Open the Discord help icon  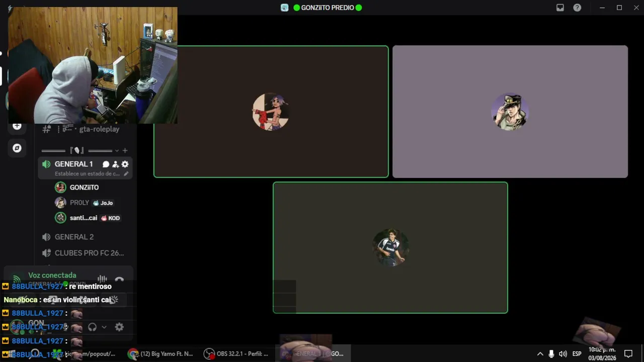point(577,8)
